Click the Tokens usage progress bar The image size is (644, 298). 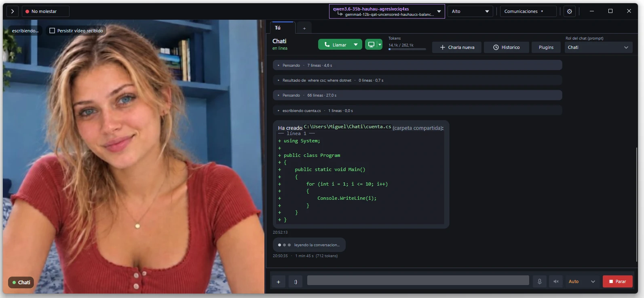tap(407, 49)
